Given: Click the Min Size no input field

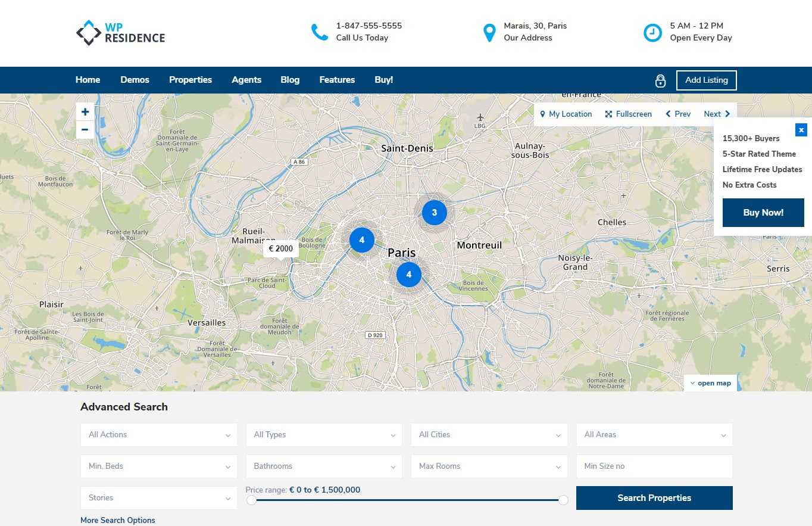Looking at the screenshot, I should point(654,466).
